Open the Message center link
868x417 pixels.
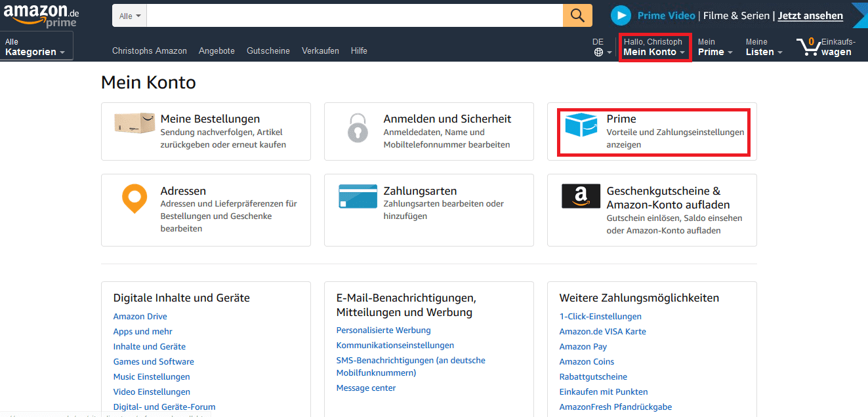point(366,388)
